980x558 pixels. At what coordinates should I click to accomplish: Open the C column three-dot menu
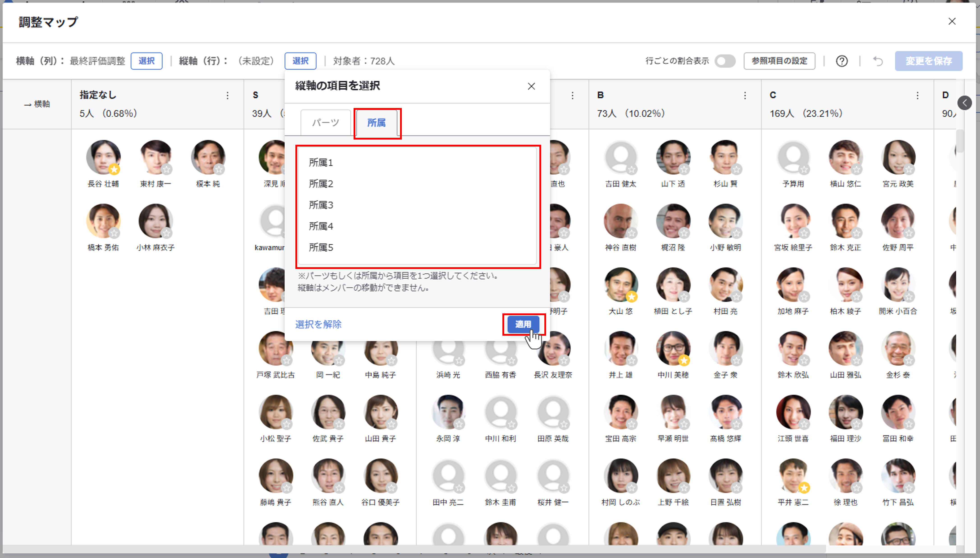(x=917, y=95)
